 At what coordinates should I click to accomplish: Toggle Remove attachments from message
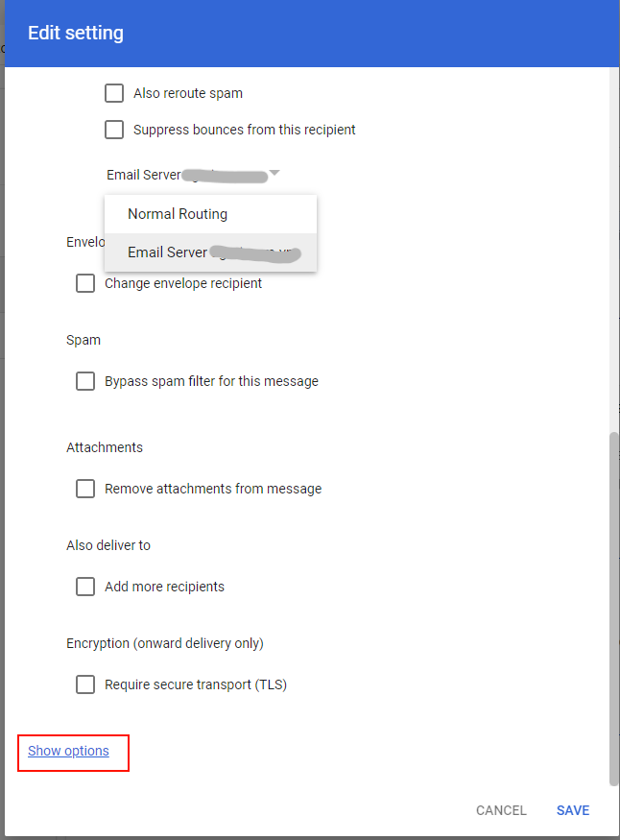(85, 489)
